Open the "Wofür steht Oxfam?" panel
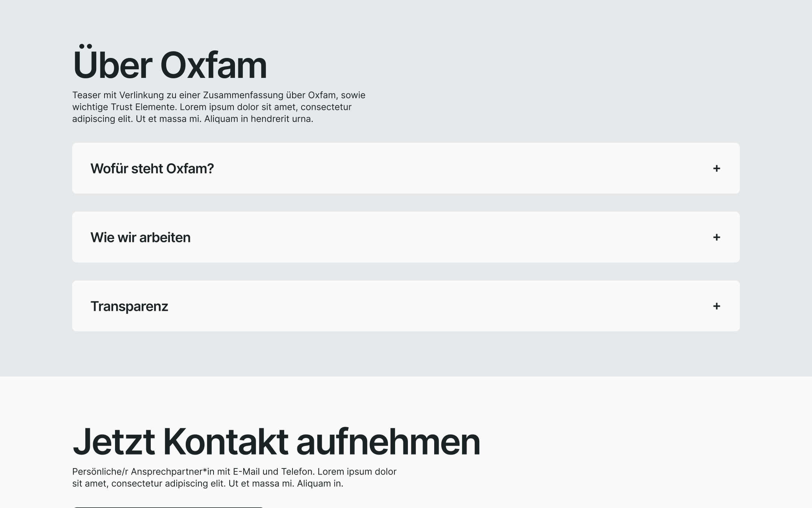 (x=152, y=168)
